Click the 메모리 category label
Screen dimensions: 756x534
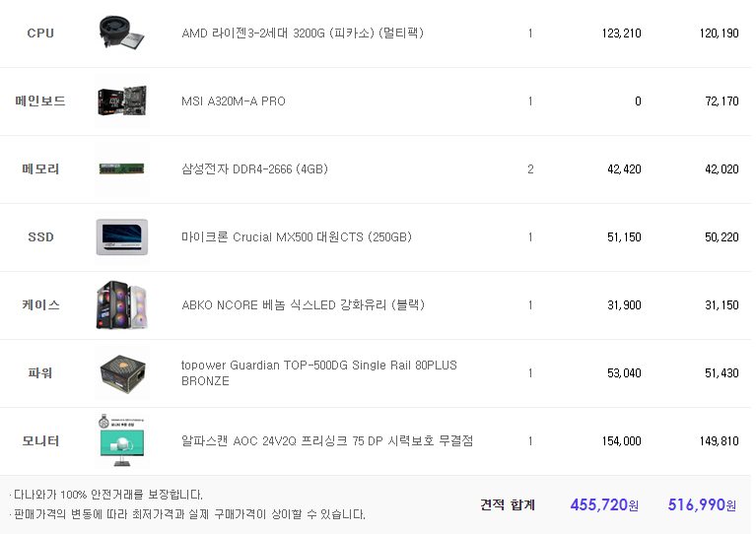(40, 169)
